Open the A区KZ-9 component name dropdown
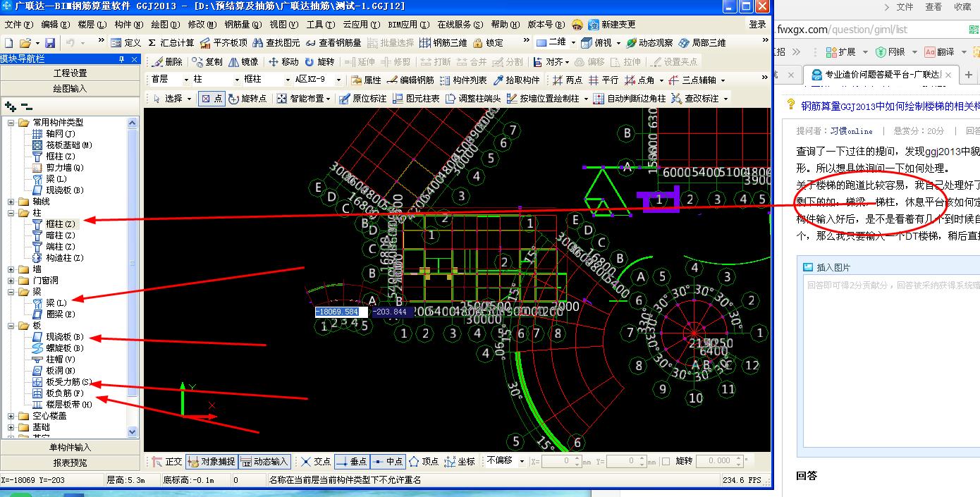Screen dimensions: 980x497 [x=339, y=80]
